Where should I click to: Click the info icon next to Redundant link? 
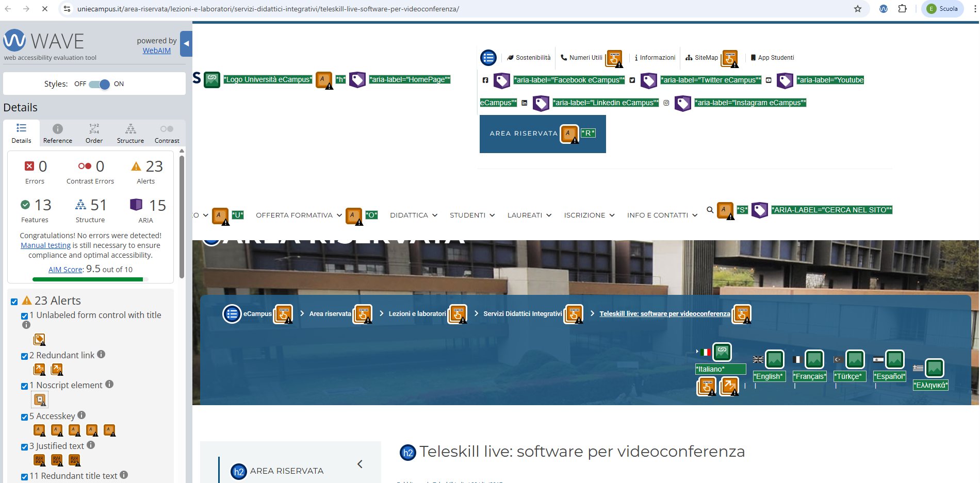point(101,355)
